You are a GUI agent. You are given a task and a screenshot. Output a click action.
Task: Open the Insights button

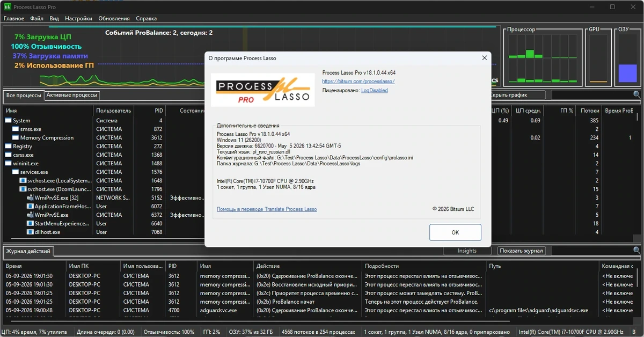467,251
